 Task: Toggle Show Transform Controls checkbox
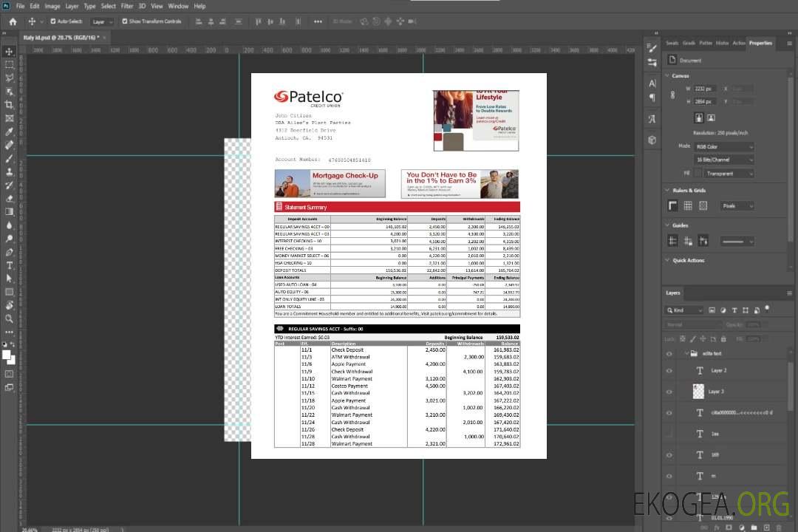point(125,21)
